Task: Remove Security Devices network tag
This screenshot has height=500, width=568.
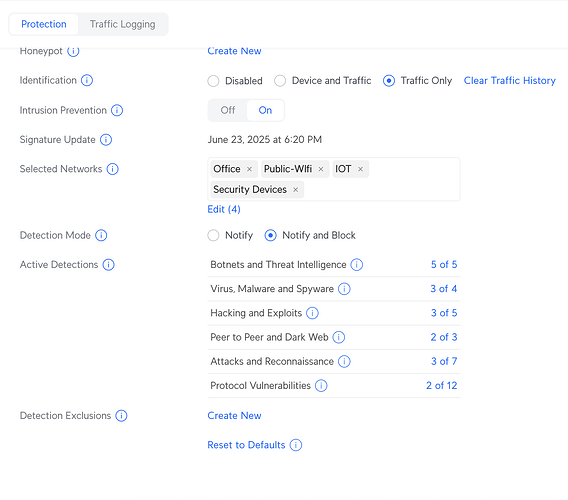Action: [x=296, y=189]
